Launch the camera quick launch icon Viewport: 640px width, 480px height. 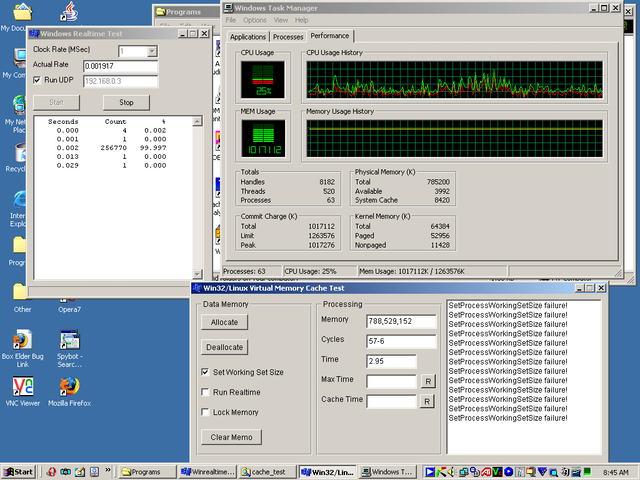pyautogui.click(x=65, y=472)
